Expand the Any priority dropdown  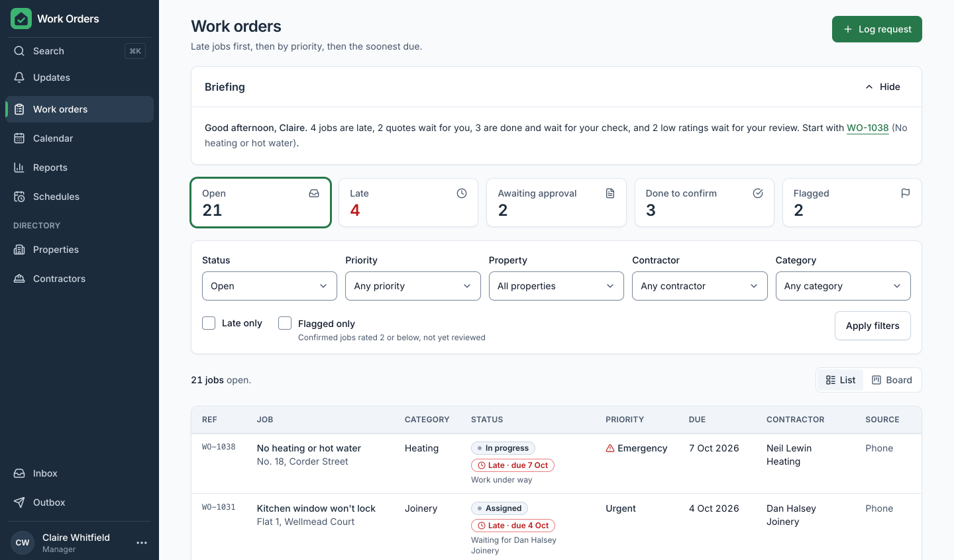point(413,286)
